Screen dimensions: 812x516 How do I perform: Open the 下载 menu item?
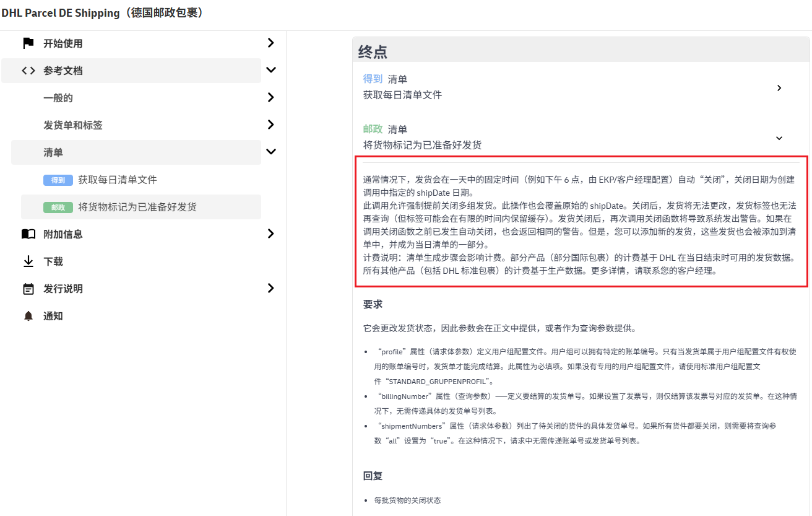point(53,261)
